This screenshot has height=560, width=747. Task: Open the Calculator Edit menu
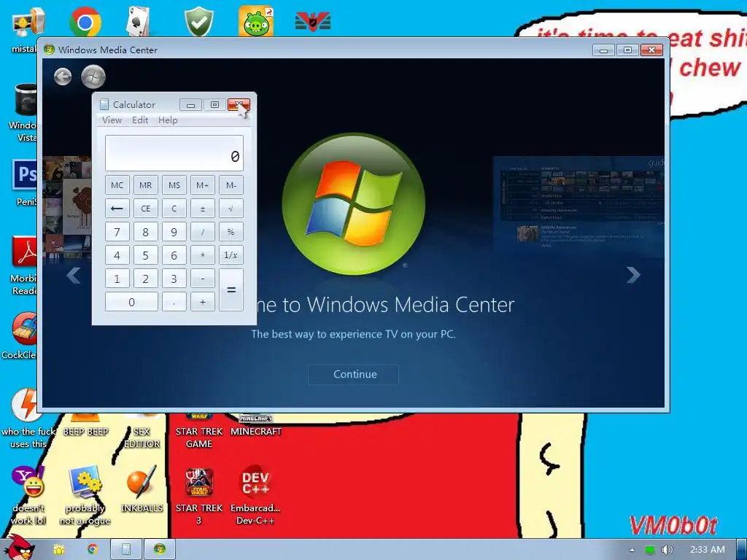tap(140, 120)
